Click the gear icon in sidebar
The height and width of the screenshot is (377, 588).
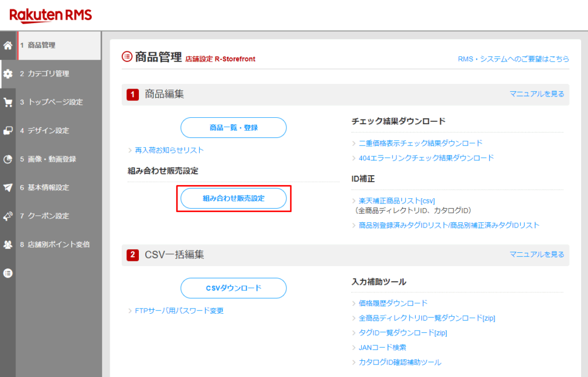click(8, 74)
